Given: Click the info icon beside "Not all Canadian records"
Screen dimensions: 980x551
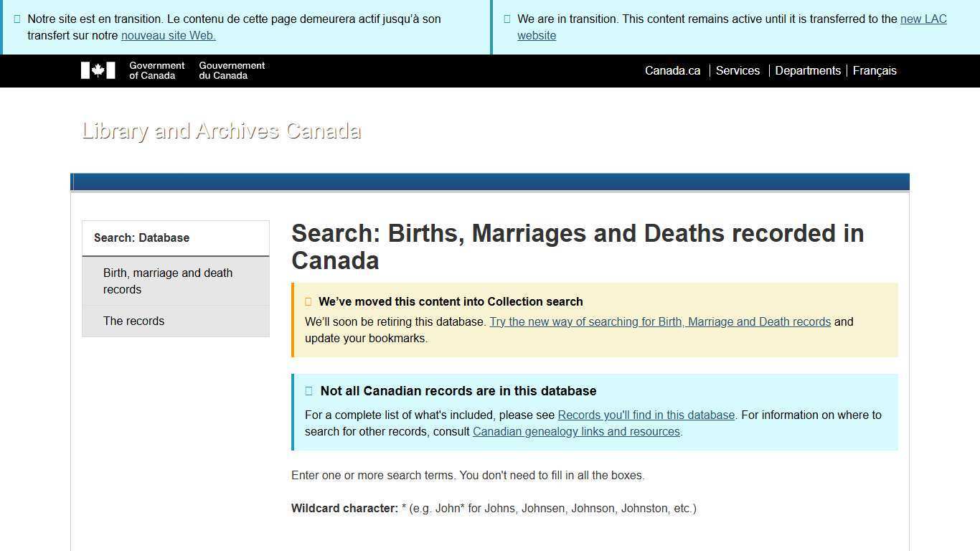Looking at the screenshot, I should click(308, 391).
